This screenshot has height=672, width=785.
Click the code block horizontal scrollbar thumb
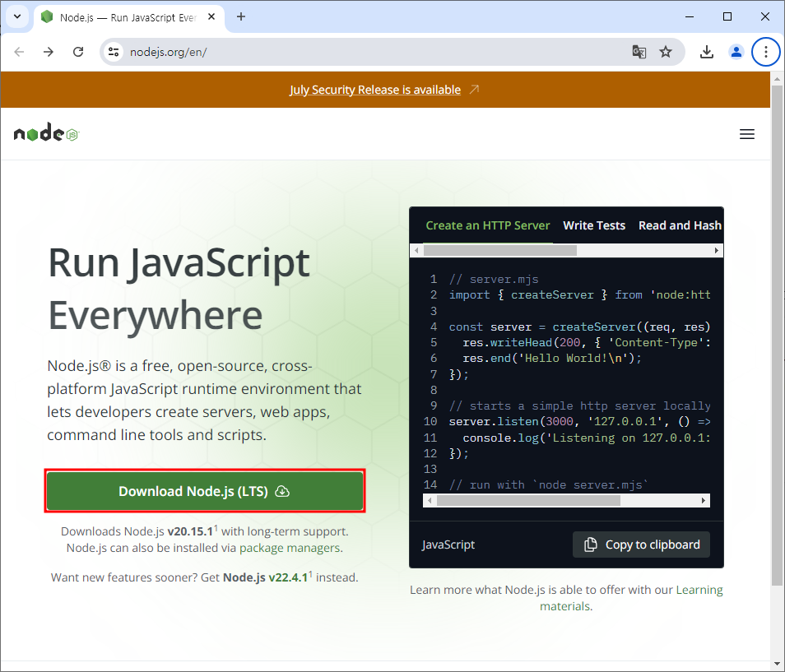click(528, 500)
